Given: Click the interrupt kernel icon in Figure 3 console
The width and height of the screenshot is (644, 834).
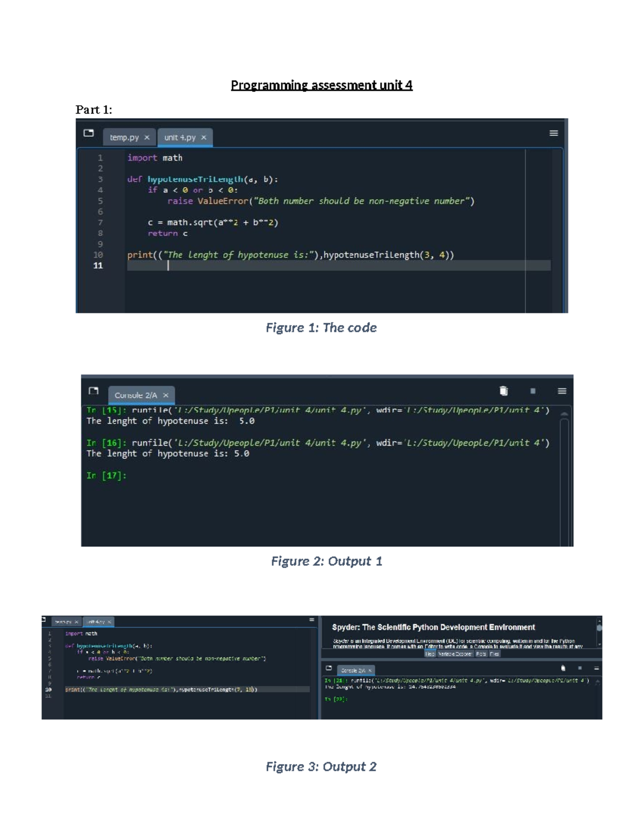Looking at the screenshot, I should [x=580, y=668].
